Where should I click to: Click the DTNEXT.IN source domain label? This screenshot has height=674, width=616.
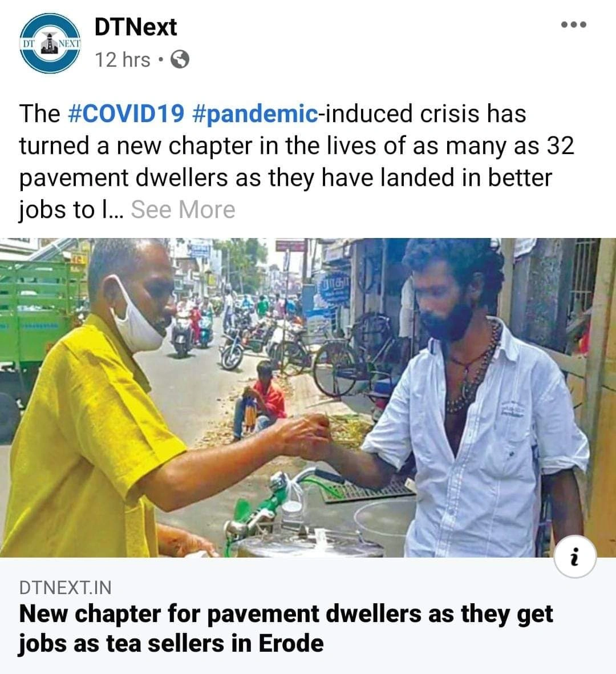[x=65, y=588]
